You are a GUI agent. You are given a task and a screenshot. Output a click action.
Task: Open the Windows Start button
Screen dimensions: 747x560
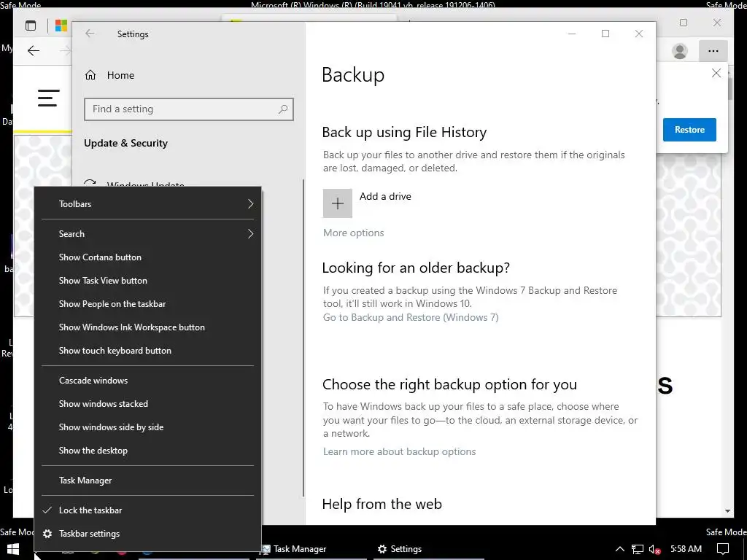point(13,549)
